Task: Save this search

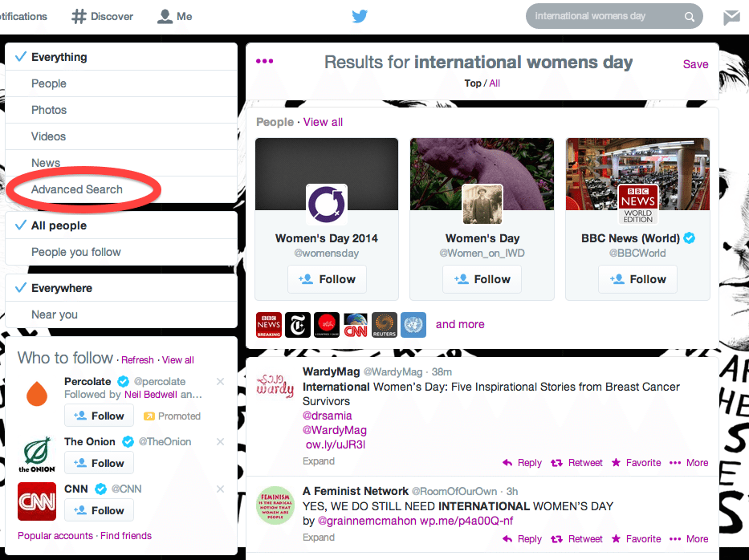Action: point(695,64)
